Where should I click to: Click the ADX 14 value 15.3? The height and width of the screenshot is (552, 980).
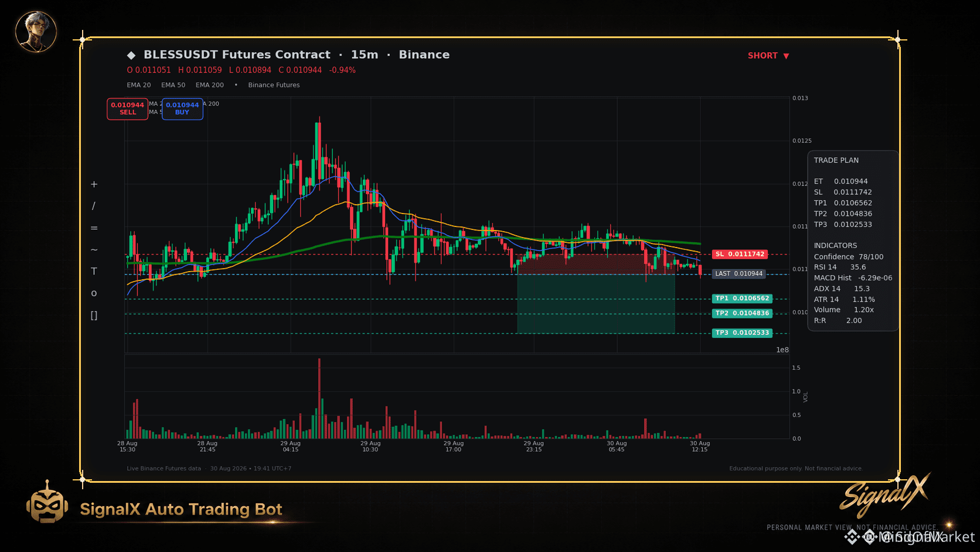862,289
